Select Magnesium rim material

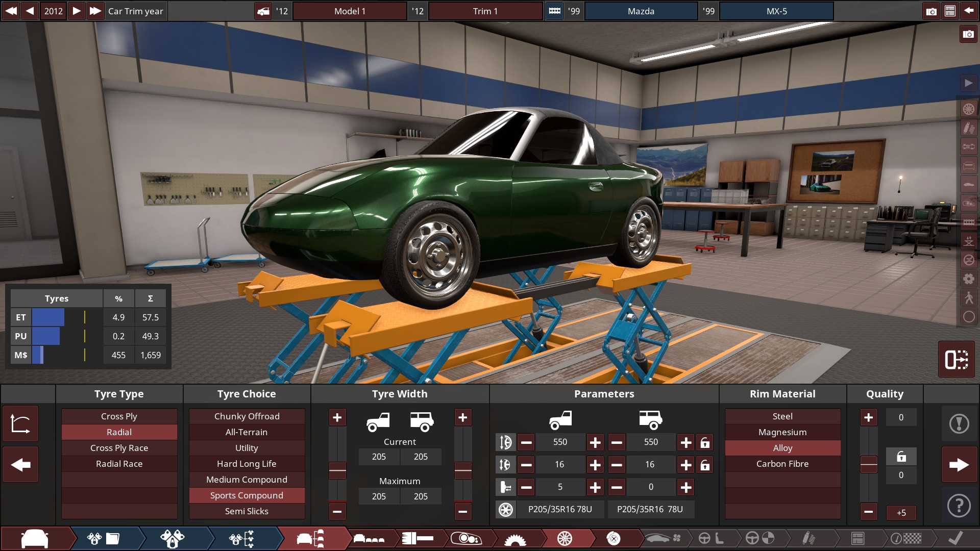pos(782,432)
